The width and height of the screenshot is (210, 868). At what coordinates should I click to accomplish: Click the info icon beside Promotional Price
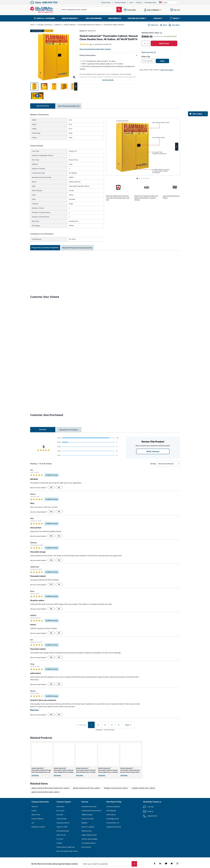tap(161, 33)
